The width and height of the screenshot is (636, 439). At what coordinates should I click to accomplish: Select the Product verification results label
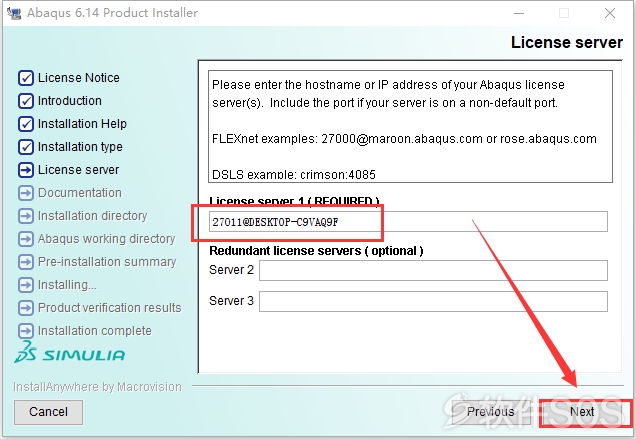click(110, 308)
